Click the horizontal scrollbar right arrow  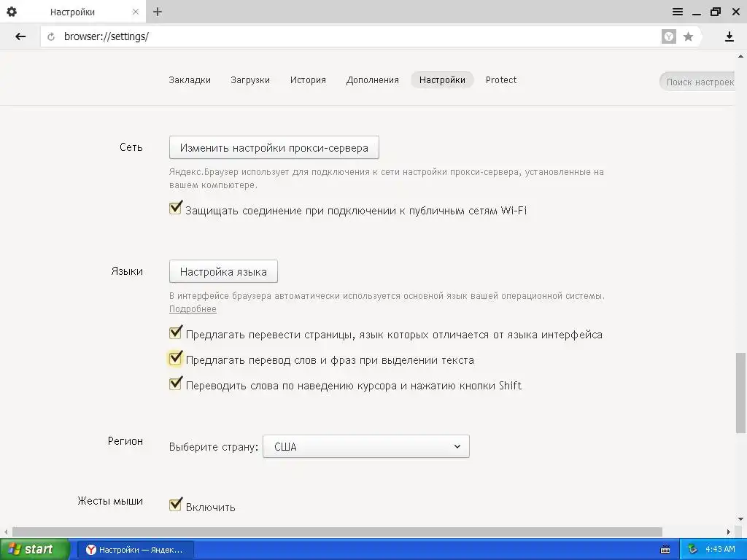[x=729, y=532]
